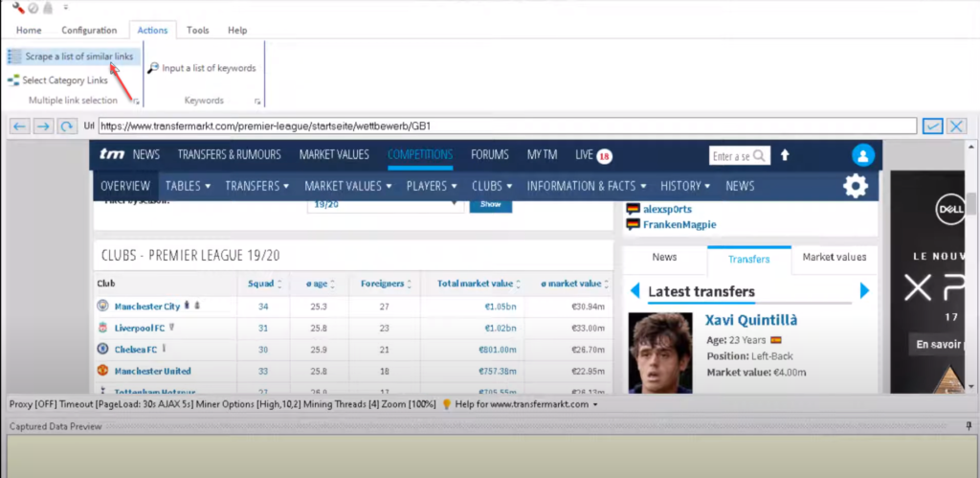
Task: Click the browser forward arrow button
Action: pyautogui.click(x=43, y=125)
